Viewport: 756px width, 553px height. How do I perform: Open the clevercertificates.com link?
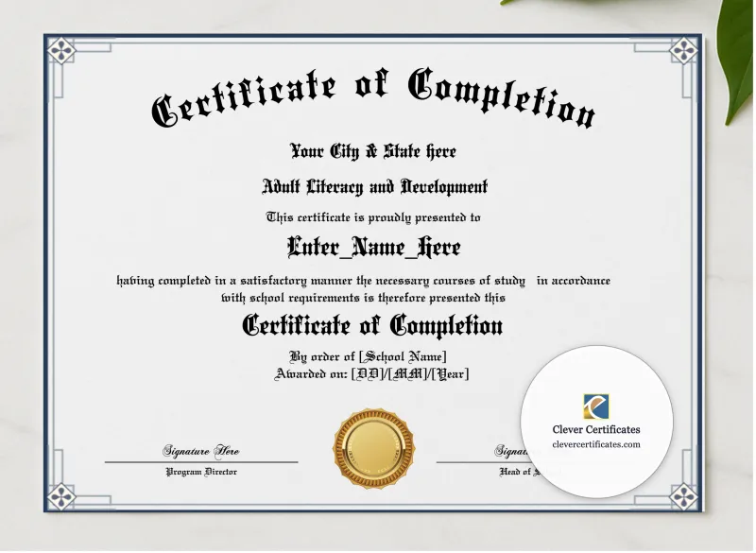(x=596, y=444)
